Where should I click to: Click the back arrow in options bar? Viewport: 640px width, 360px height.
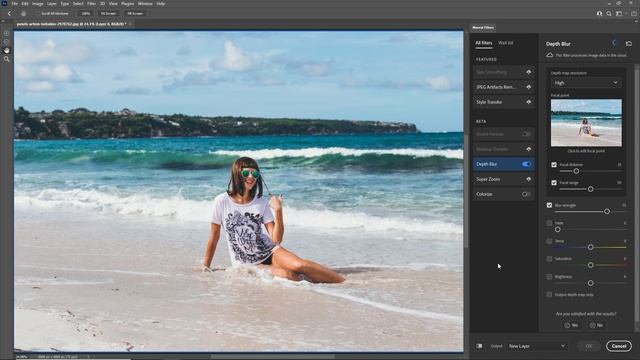(9, 13)
